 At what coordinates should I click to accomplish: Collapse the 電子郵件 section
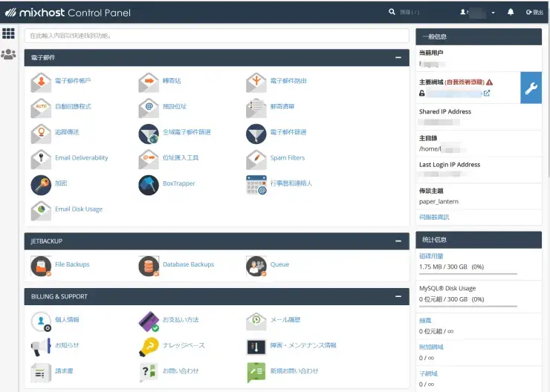tap(398, 57)
